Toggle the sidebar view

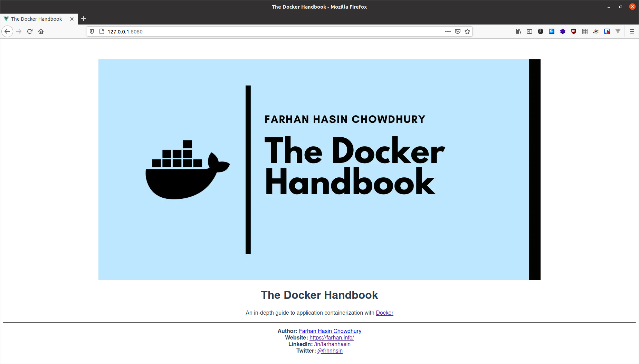(530, 31)
